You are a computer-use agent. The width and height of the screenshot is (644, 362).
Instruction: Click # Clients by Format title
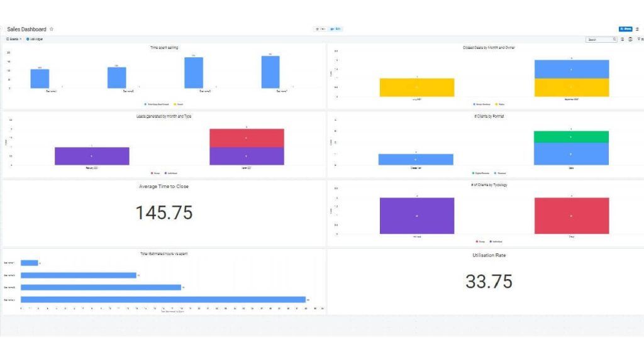[x=489, y=116]
